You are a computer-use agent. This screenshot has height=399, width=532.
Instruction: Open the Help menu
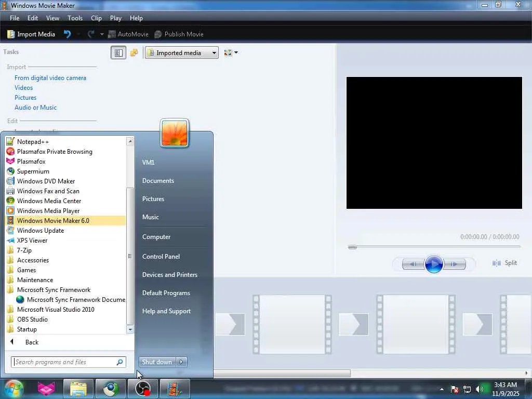pyautogui.click(x=136, y=18)
